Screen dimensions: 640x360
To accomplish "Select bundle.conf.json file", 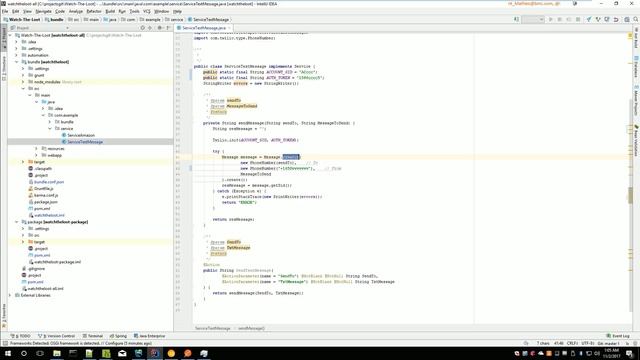I will 49,182.
